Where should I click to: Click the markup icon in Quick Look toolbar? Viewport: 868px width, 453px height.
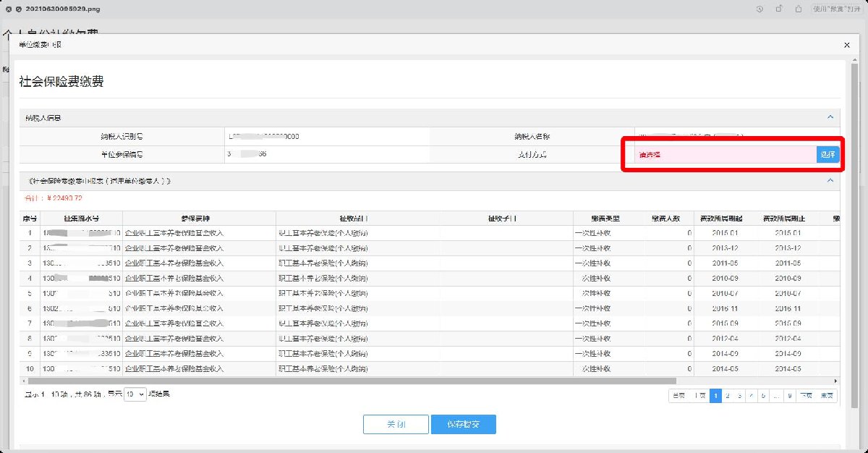coord(759,9)
